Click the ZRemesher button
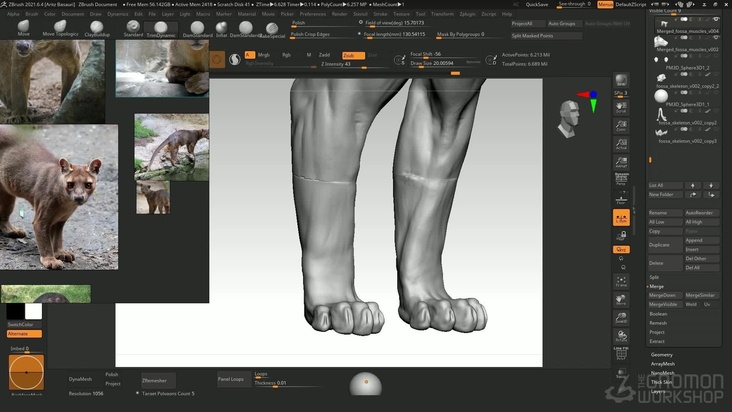Image resolution: width=732 pixels, height=412 pixels. [x=159, y=380]
